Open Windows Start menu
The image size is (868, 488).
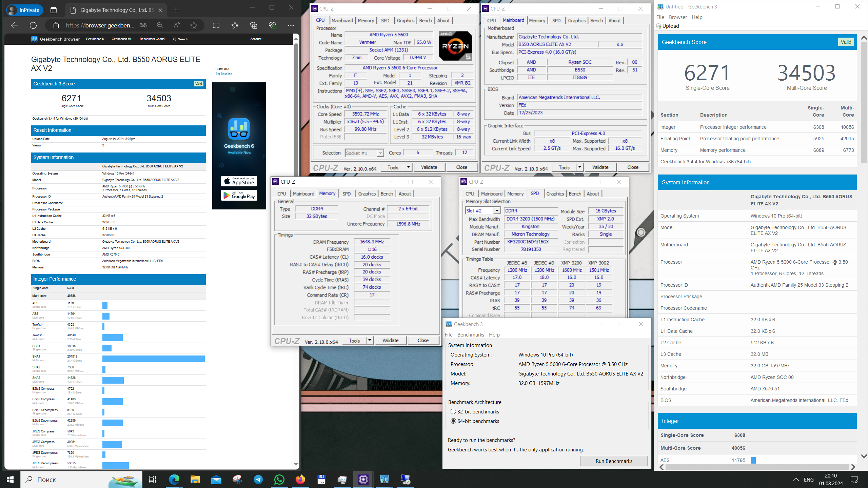pyautogui.click(x=10, y=479)
